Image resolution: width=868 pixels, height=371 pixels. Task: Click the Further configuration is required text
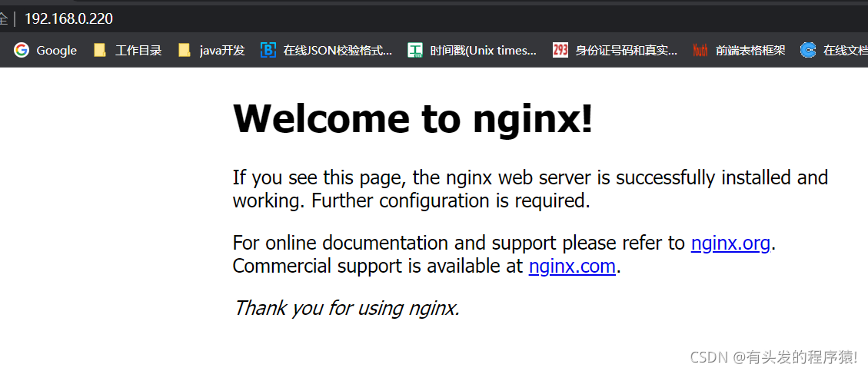pyautogui.click(x=451, y=201)
